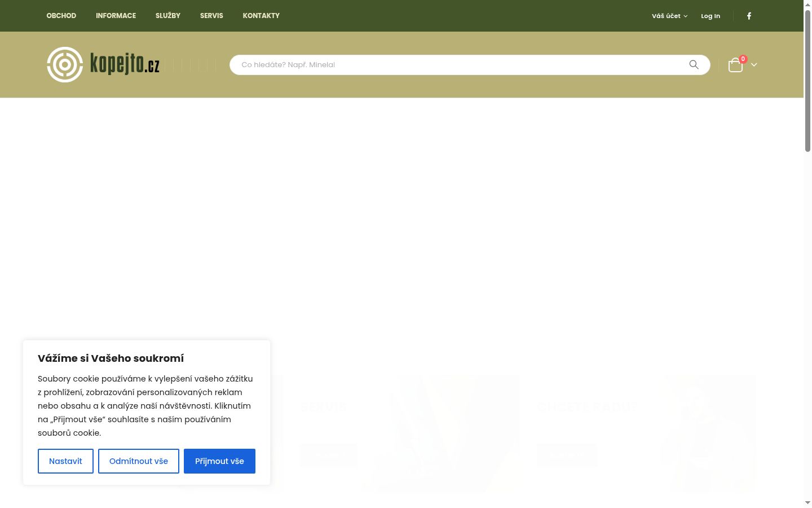Open the SLUŽBY menu

click(x=168, y=16)
